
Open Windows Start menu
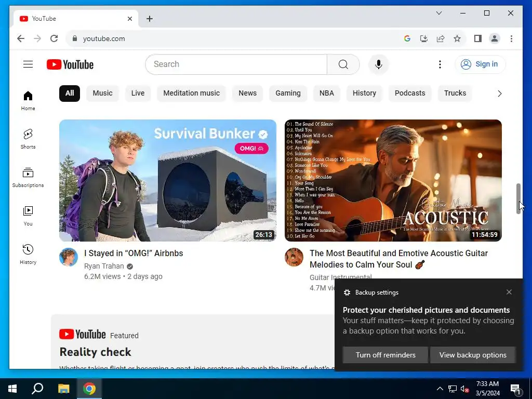click(x=12, y=389)
